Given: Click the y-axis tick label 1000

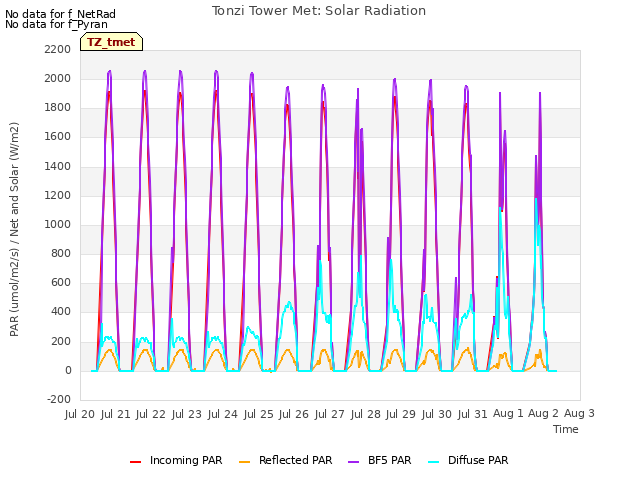Looking at the screenshot, I should click(x=58, y=224).
